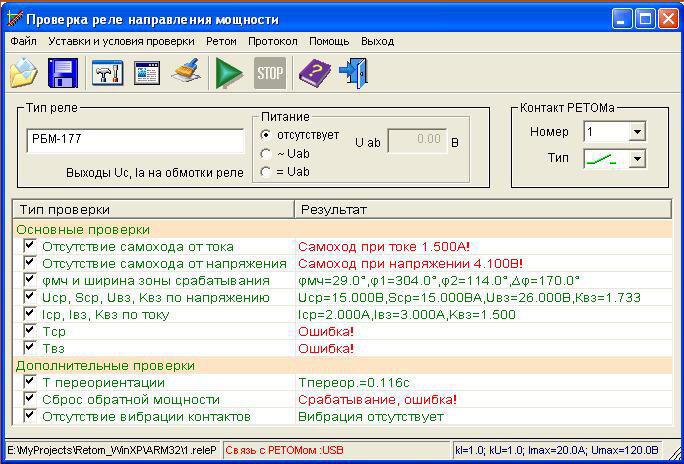Start the test with green play icon
This screenshot has height=464, width=684.
tap(229, 73)
